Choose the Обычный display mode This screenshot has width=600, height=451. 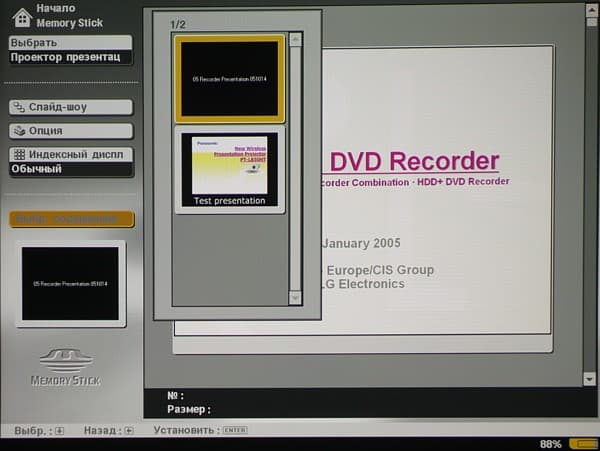[71, 169]
